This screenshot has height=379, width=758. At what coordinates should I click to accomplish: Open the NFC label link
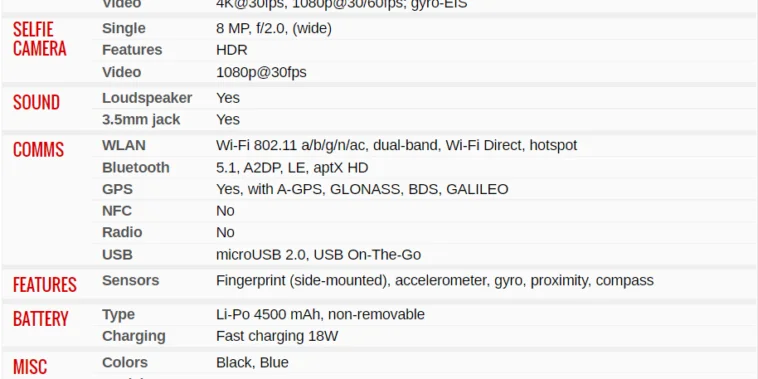pyautogui.click(x=117, y=211)
